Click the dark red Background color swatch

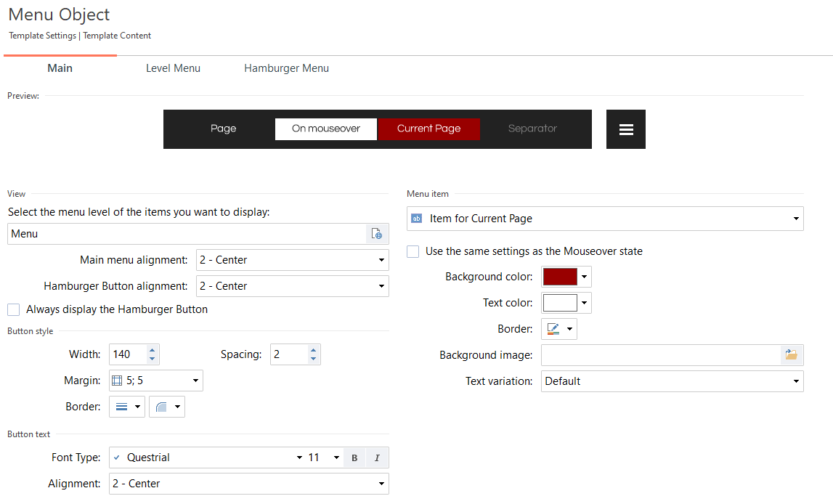560,277
